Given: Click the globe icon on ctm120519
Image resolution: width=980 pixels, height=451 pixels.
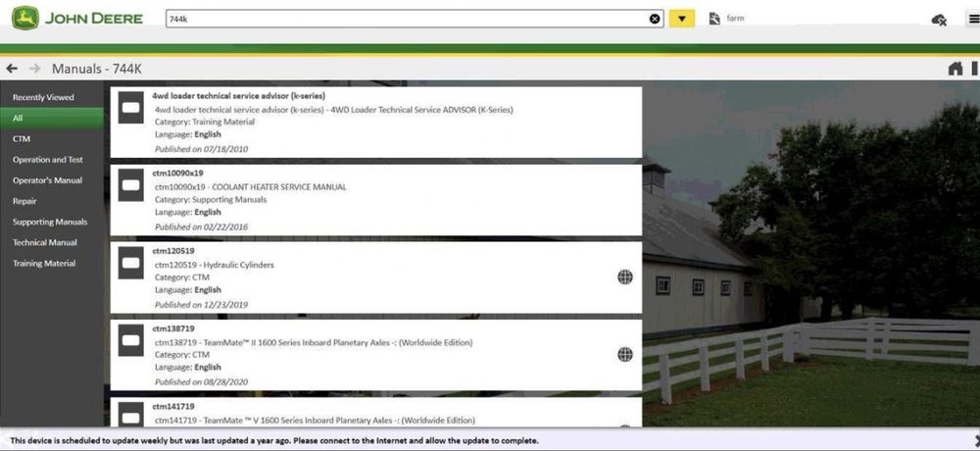Looking at the screenshot, I should (x=625, y=277).
